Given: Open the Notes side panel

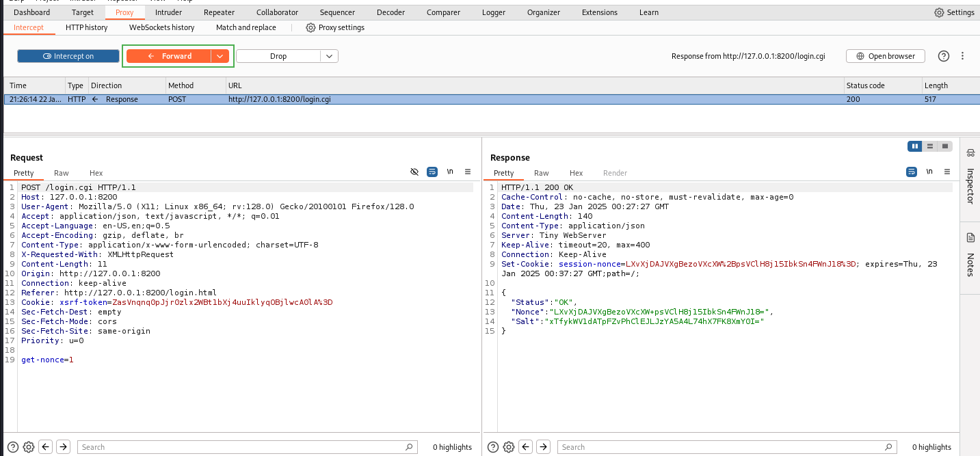Looking at the screenshot, I should tap(970, 256).
